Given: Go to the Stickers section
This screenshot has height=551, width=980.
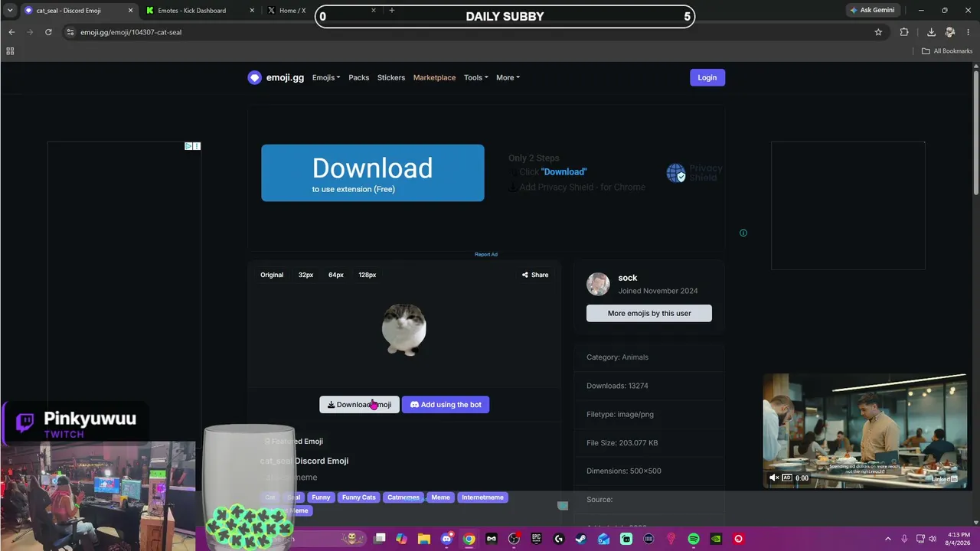Looking at the screenshot, I should pos(391,77).
